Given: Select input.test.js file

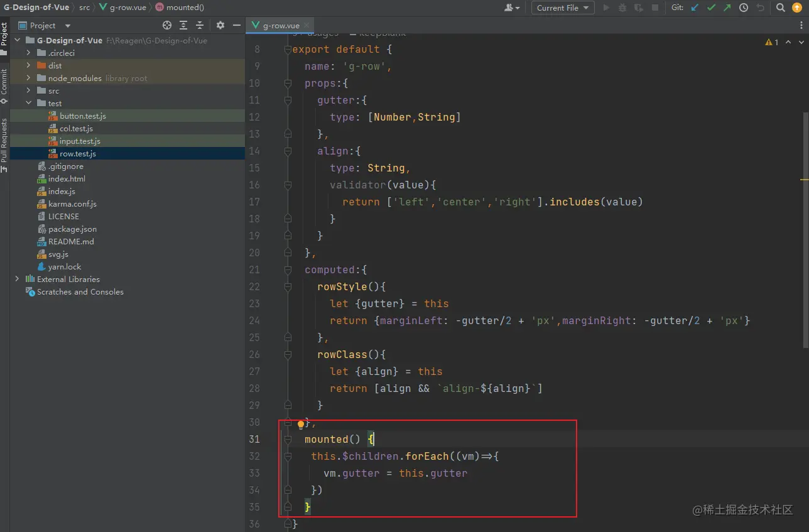Looking at the screenshot, I should coord(80,141).
